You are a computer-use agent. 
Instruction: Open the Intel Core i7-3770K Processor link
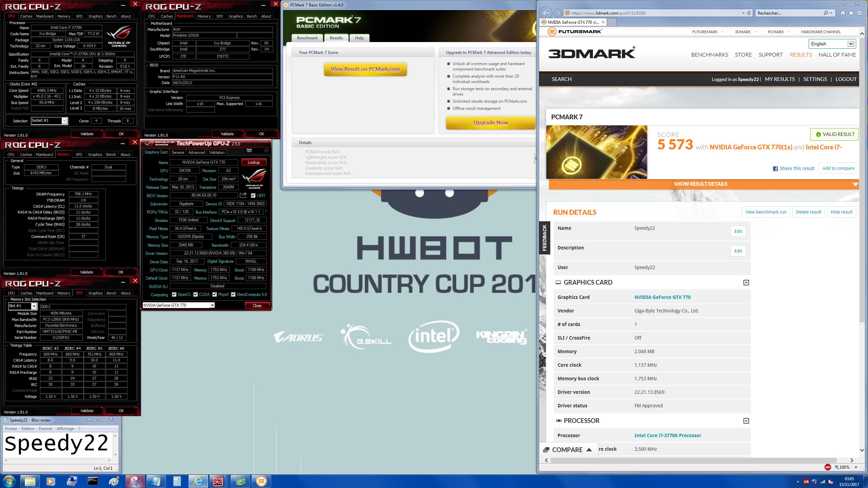click(668, 435)
